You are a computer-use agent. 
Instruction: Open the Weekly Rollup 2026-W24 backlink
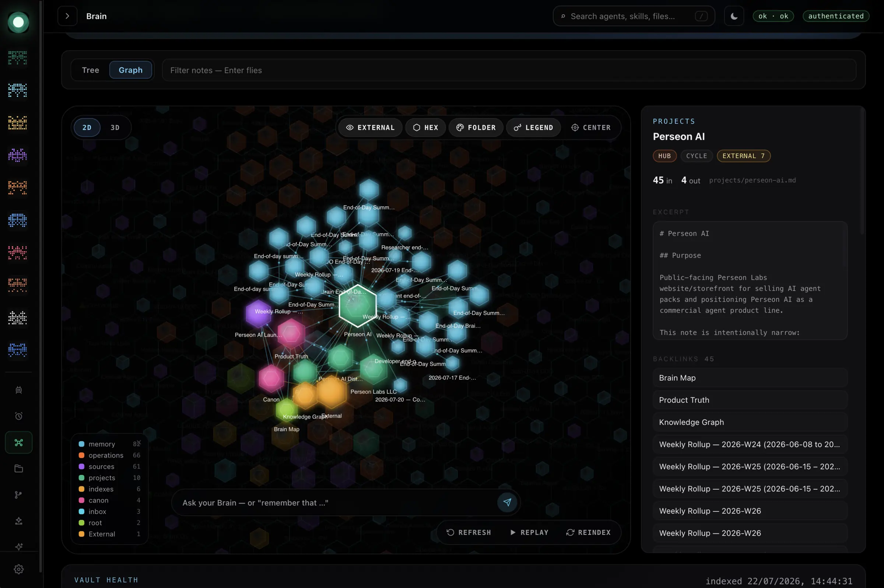coord(750,444)
